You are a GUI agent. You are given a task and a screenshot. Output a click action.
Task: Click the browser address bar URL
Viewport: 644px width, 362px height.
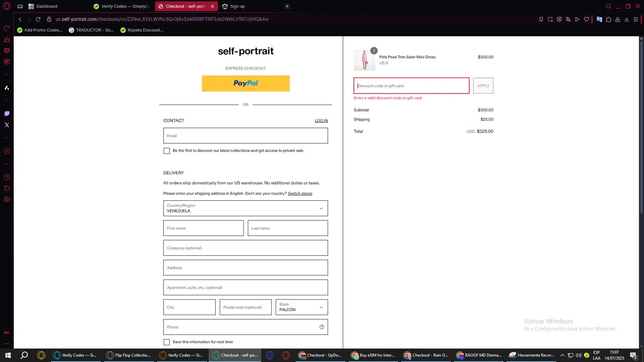click(162, 19)
